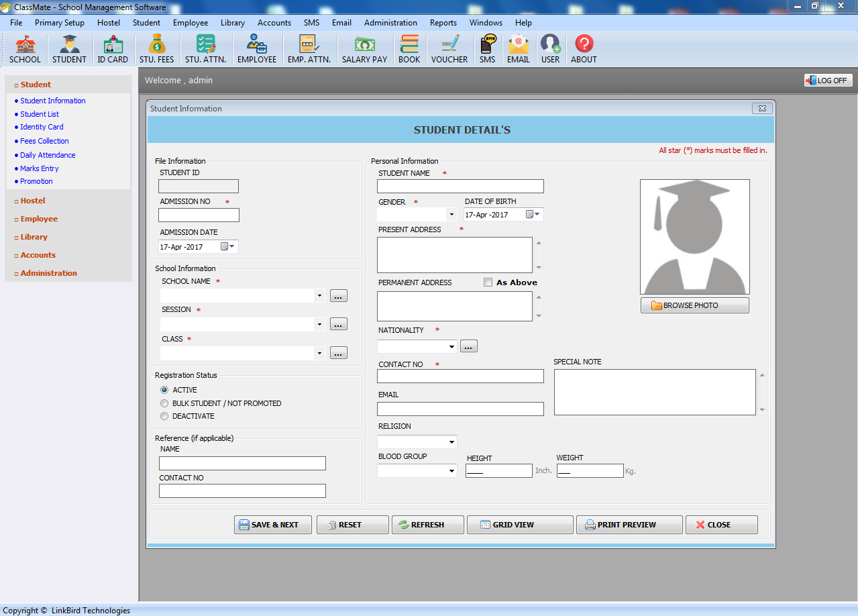This screenshot has height=616, width=858.
Task: Open Fees Collection from the sidebar
Action: pyautogui.click(x=44, y=141)
